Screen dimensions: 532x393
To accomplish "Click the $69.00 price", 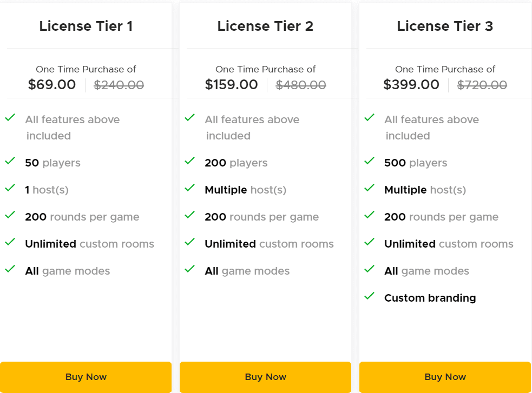I will [x=52, y=85].
